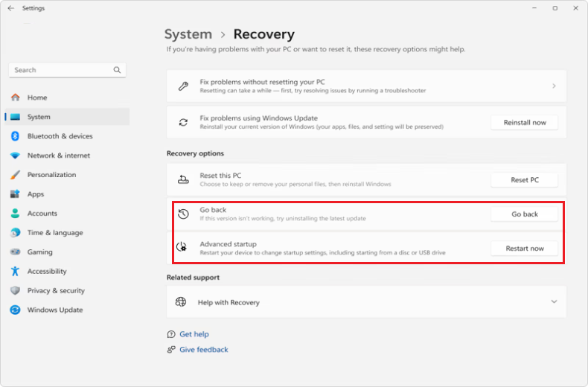The image size is (588, 387).
Task: Open Accounts settings section
Action: pyautogui.click(x=68, y=214)
